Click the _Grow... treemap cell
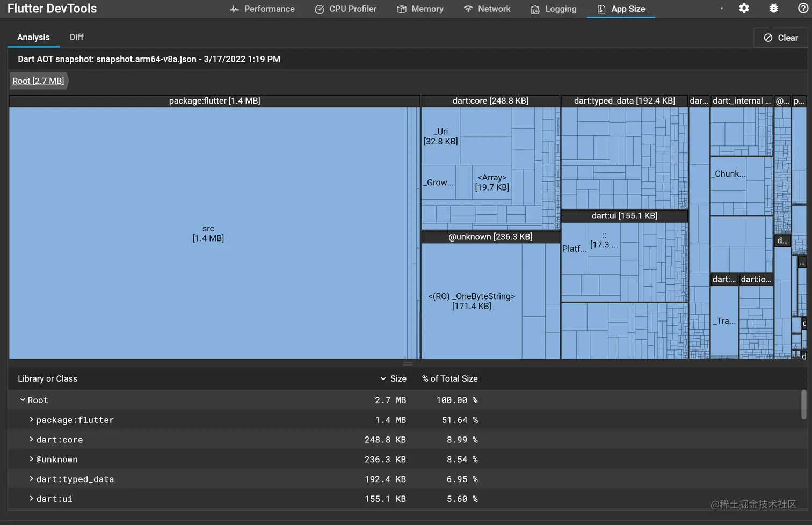Viewport: 812px width, 525px height. pos(438,183)
